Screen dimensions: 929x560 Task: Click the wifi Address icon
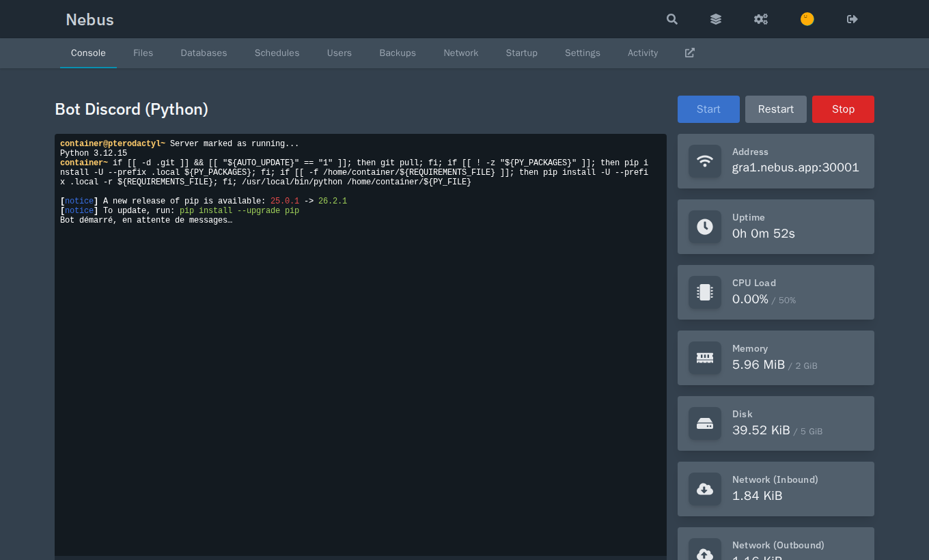[x=705, y=161]
